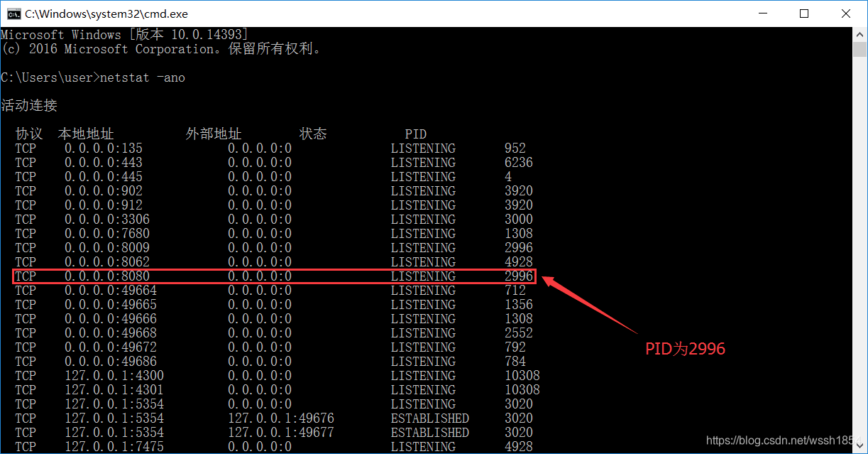Select local address 0.0.0.0:49666
This screenshot has width=868, height=454.
pos(111,319)
